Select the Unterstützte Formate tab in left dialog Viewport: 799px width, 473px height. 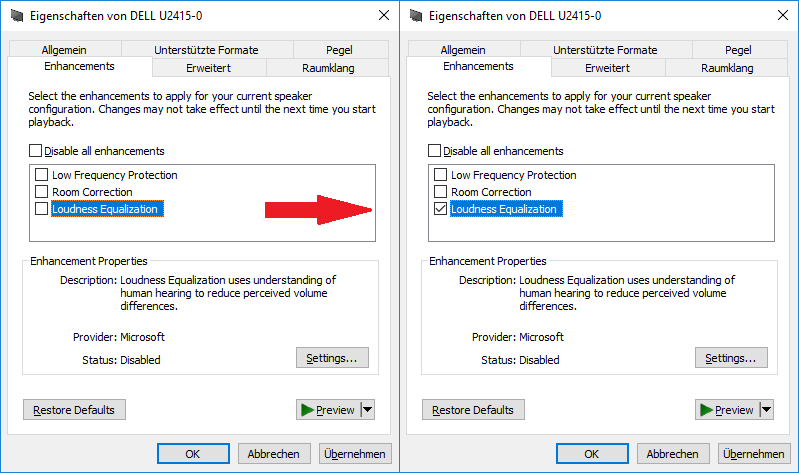[x=206, y=50]
